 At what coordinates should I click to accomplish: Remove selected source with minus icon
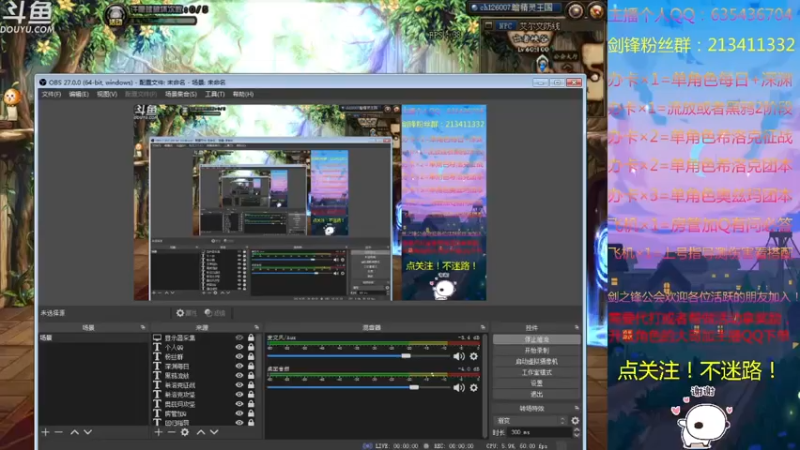(x=171, y=432)
